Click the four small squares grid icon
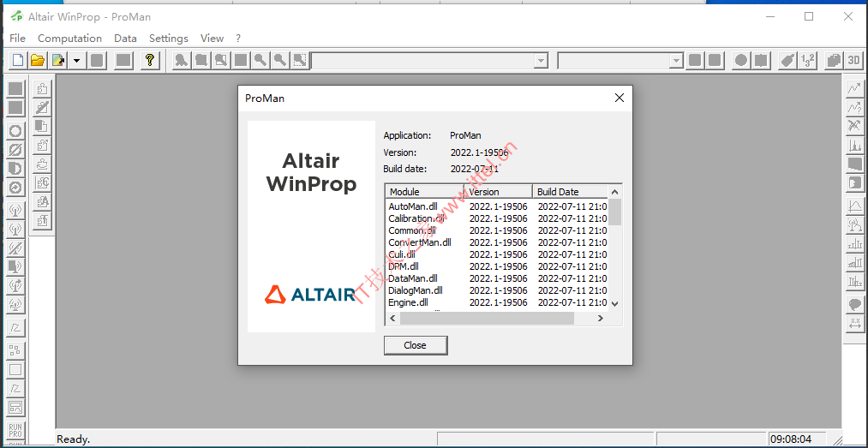868x448 pixels. [x=16, y=350]
